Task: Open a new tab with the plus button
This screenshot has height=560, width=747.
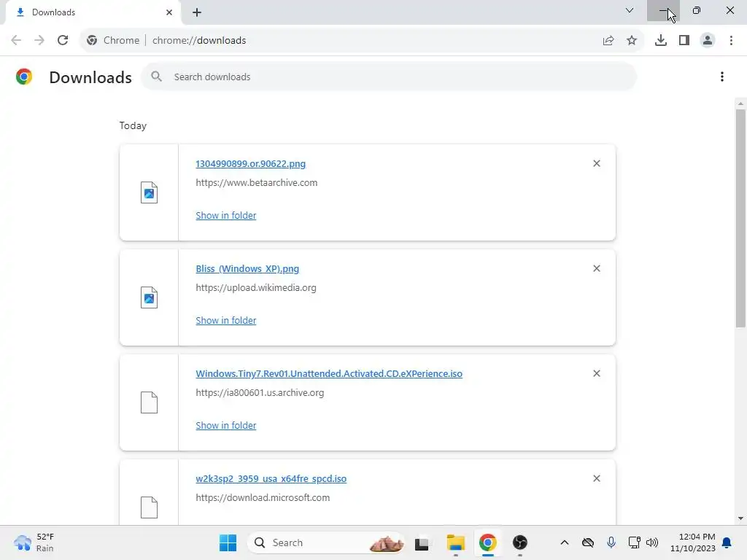Action: [197, 12]
